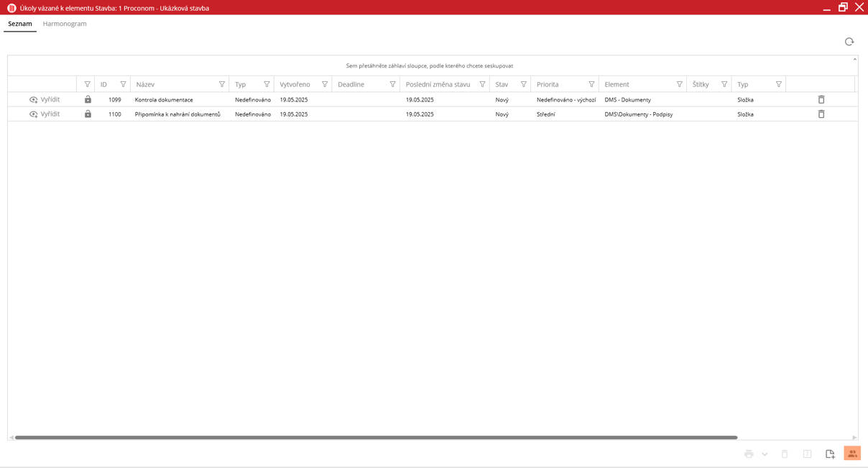Open filter for the Název column
Viewport: 868px width, 468px height.
pyautogui.click(x=222, y=85)
